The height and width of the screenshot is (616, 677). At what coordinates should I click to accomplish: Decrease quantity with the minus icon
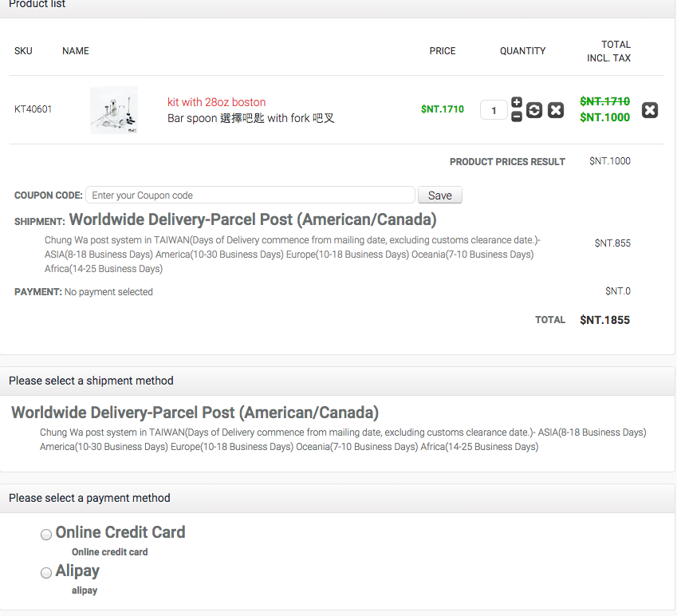pos(517,116)
